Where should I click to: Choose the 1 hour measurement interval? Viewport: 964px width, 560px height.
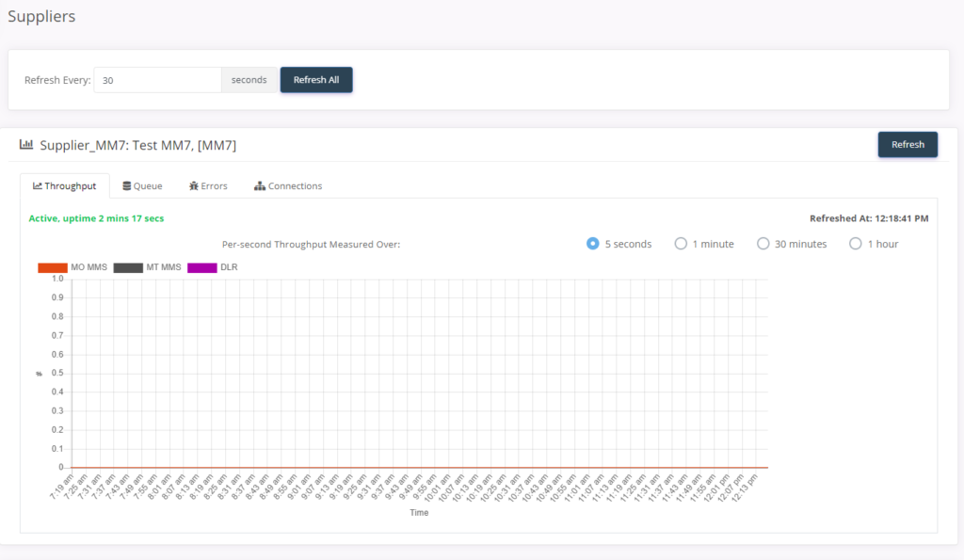pyautogui.click(x=855, y=244)
